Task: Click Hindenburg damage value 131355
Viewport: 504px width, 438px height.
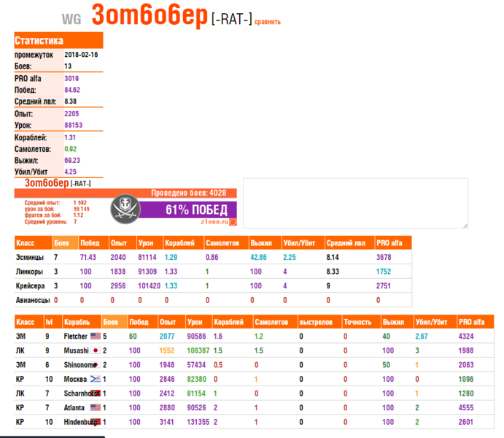Action: pos(198,422)
